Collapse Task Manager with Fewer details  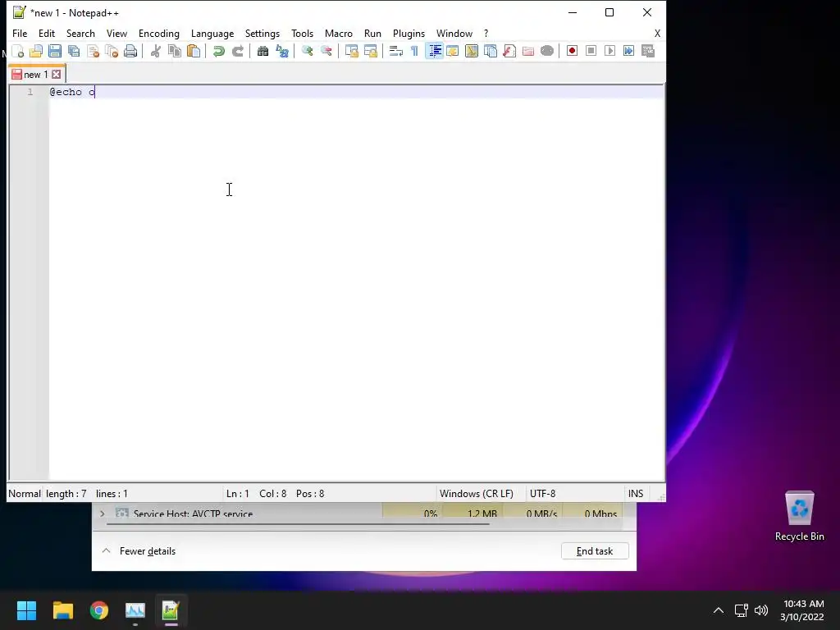coord(139,550)
